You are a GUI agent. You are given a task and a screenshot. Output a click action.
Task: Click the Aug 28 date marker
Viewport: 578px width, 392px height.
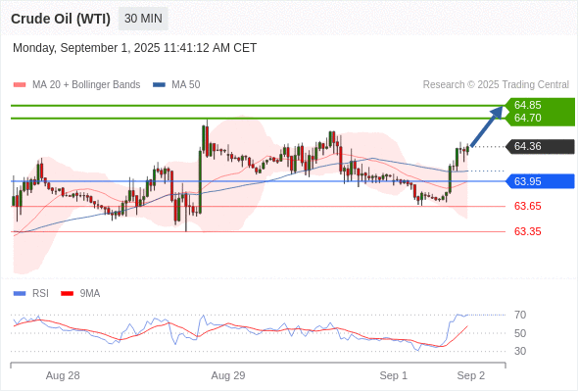[63, 375]
